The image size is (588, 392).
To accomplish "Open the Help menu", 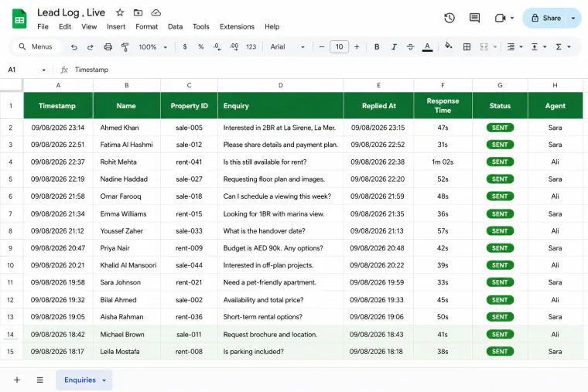I will (x=272, y=26).
